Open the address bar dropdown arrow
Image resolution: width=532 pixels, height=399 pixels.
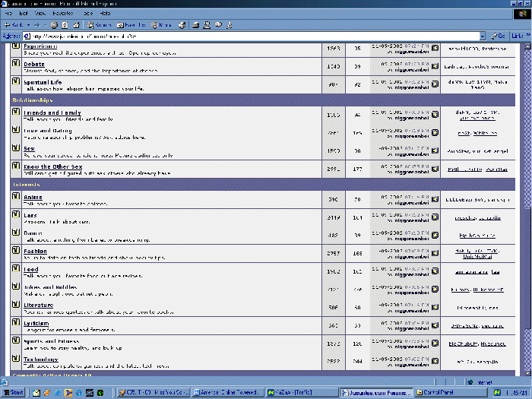[483, 36]
